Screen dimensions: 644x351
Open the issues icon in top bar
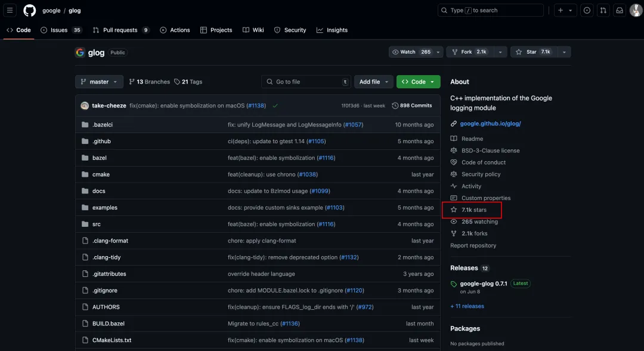pyautogui.click(x=587, y=10)
